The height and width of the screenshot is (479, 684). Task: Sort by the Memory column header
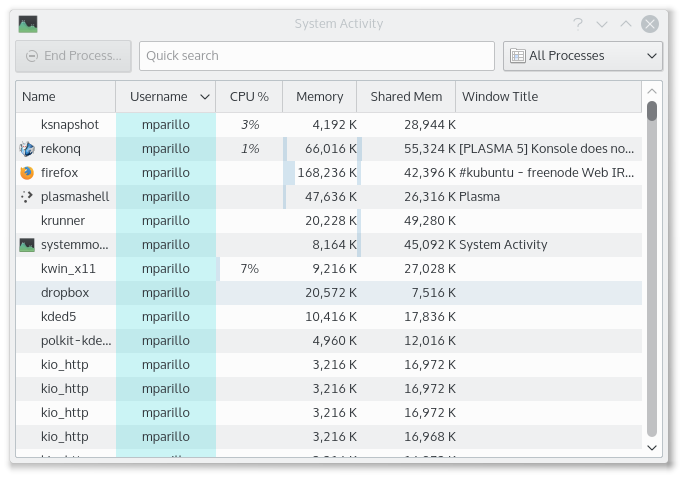(x=319, y=97)
